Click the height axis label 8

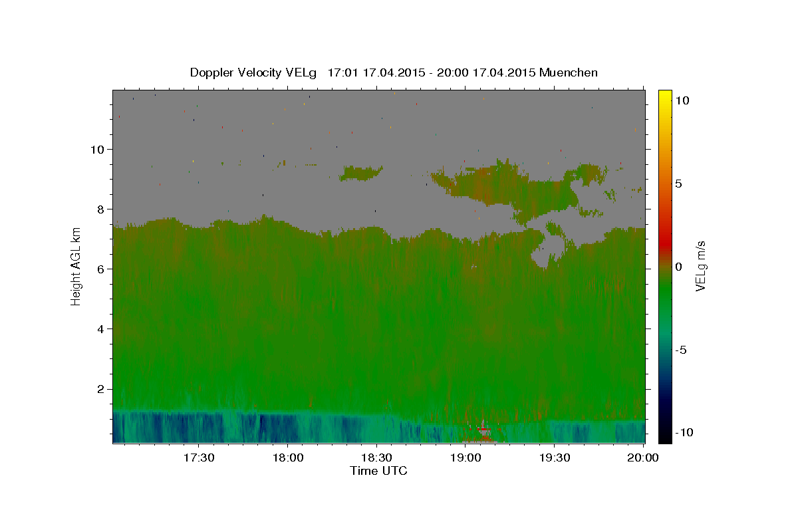click(101, 209)
